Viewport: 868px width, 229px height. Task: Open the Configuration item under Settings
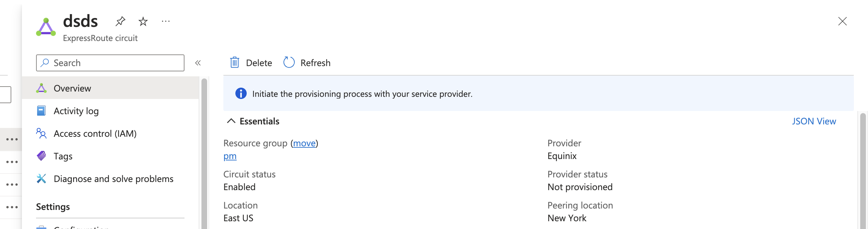[x=79, y=228]
